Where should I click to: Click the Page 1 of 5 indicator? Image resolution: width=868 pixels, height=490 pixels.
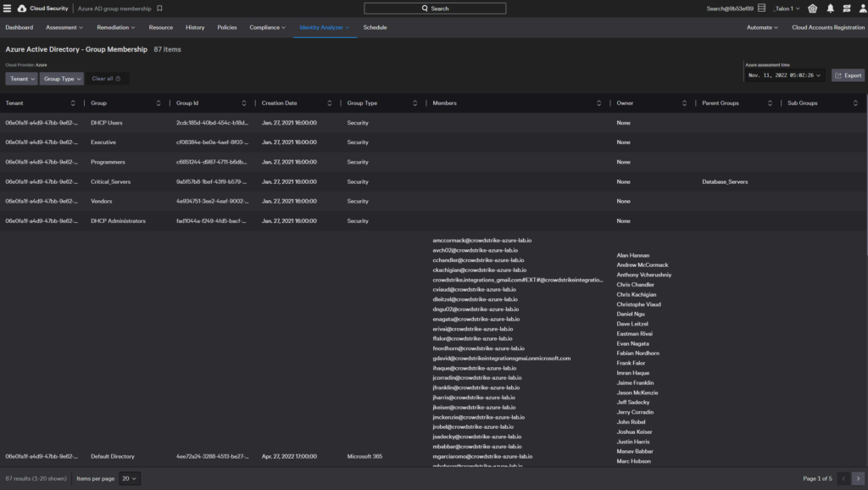tap(817, 478)
